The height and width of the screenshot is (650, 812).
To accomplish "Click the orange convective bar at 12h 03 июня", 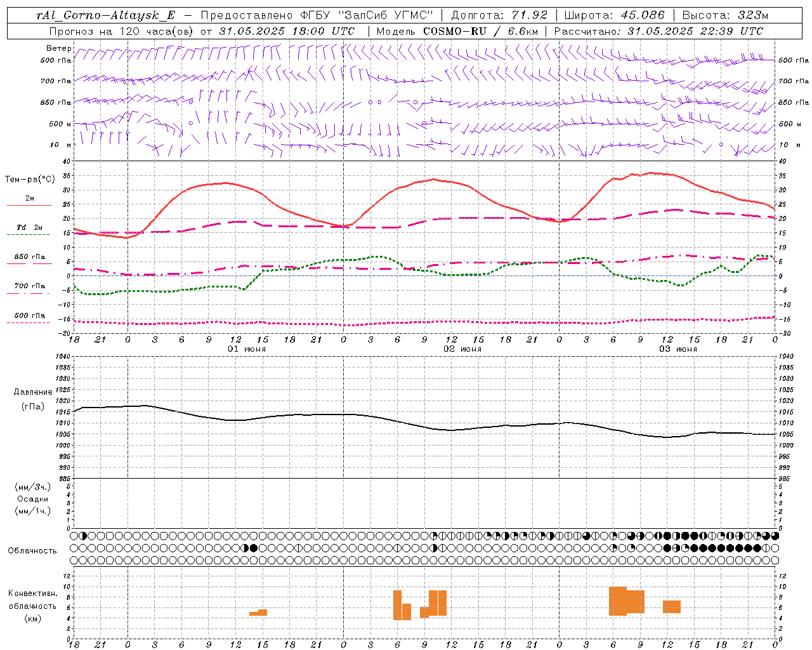I will point(672,607).
